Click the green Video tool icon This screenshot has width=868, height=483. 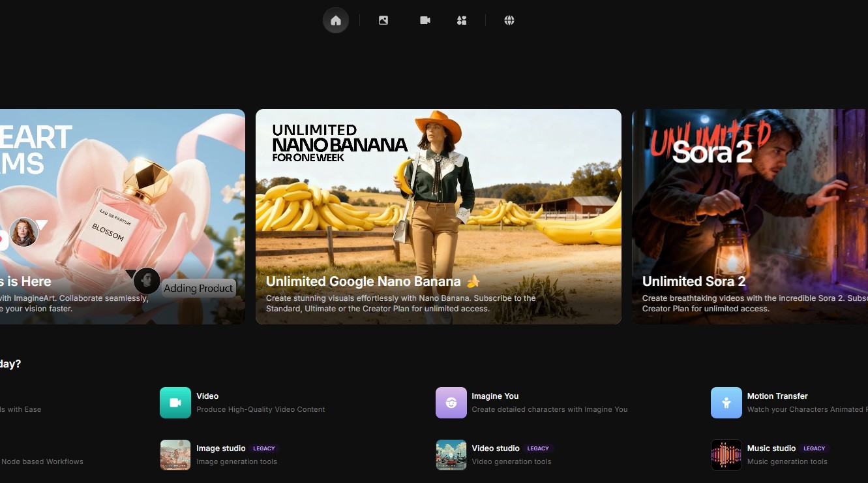pyautogui.click(x=175, y=403)
